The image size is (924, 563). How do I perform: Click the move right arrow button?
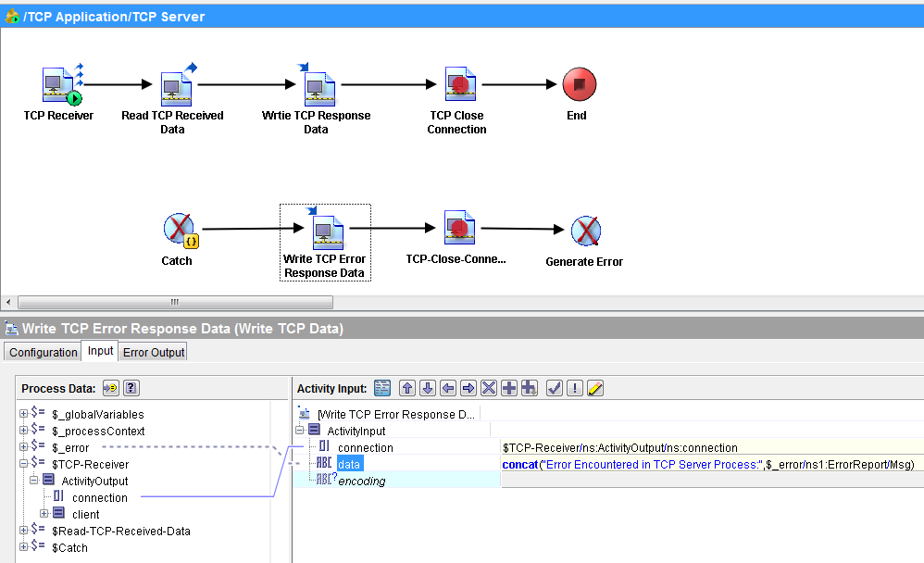tap(468, 388)
